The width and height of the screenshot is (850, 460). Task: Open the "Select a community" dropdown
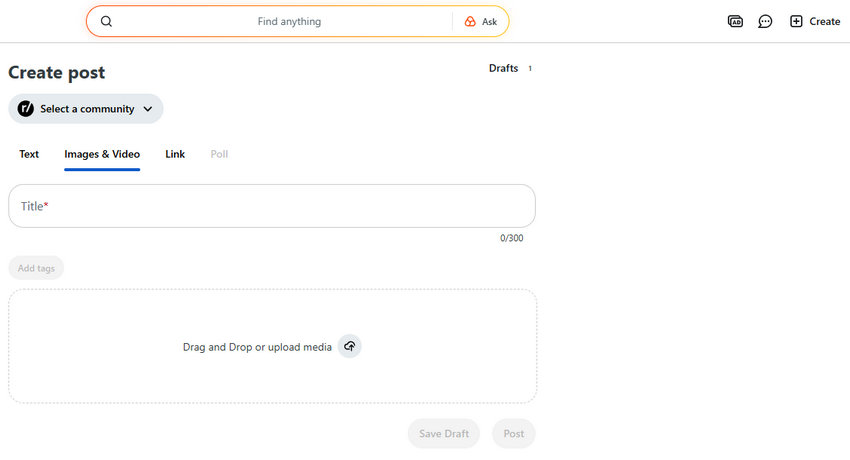pyautogui.click(x=86, y=109)
